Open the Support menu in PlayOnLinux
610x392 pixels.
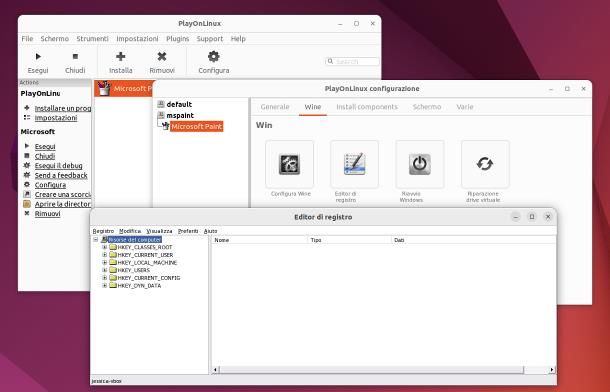coord(210,39)
